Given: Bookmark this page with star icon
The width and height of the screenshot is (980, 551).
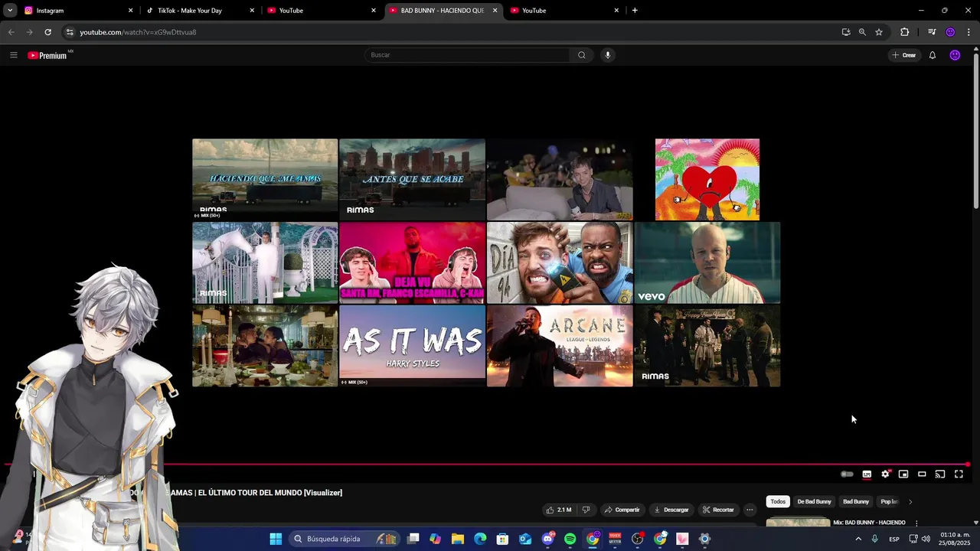Looking at the screenshot, I should (879, 32).
